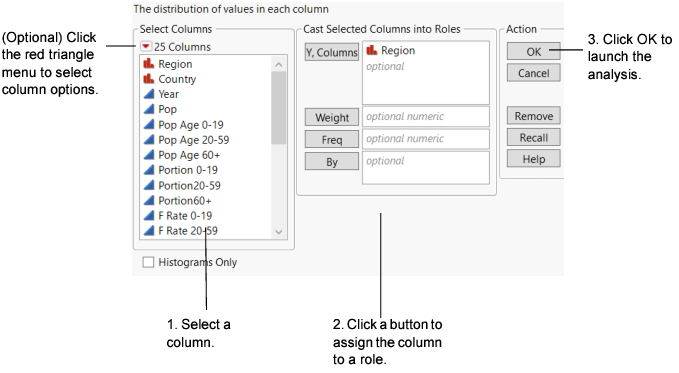Assign column to Y, Columns role
Viewport: 679px width, 373px height.
(x=332, y=52)
